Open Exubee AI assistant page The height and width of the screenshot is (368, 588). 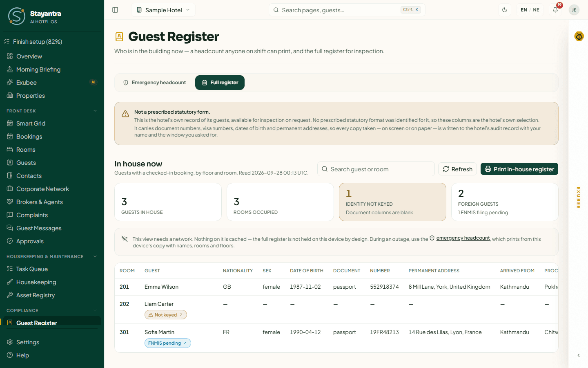[x=52, y=83]
